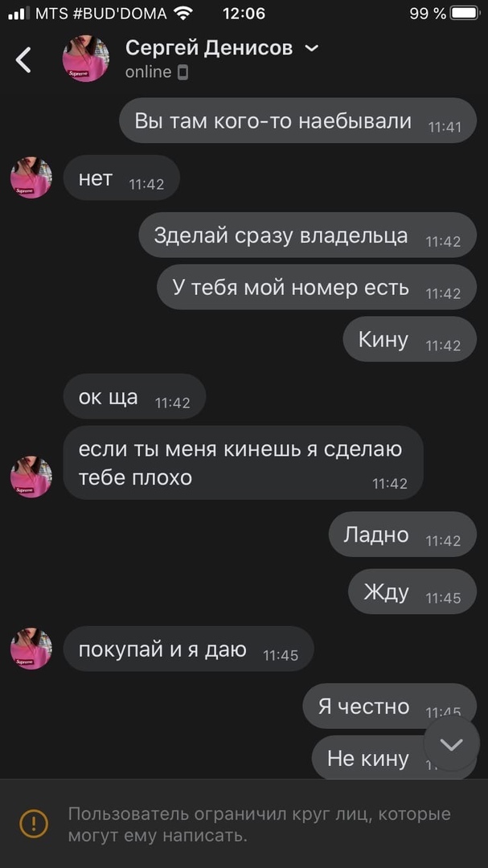The height and width of the screenshot is (868, 488).
Task: Select the "Жду" message bubble
Action: coord(412,592)
